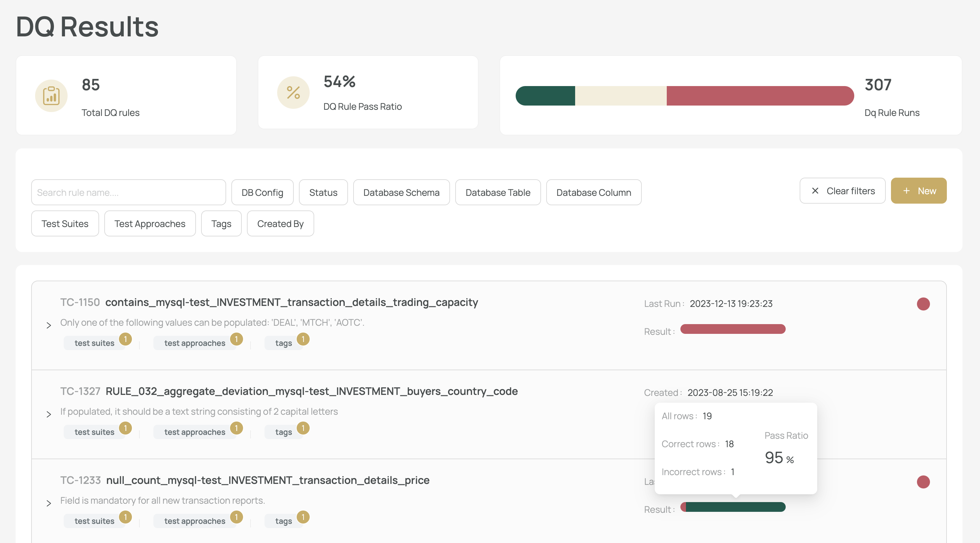Open the Tags filter

click(x=221, y=223)
